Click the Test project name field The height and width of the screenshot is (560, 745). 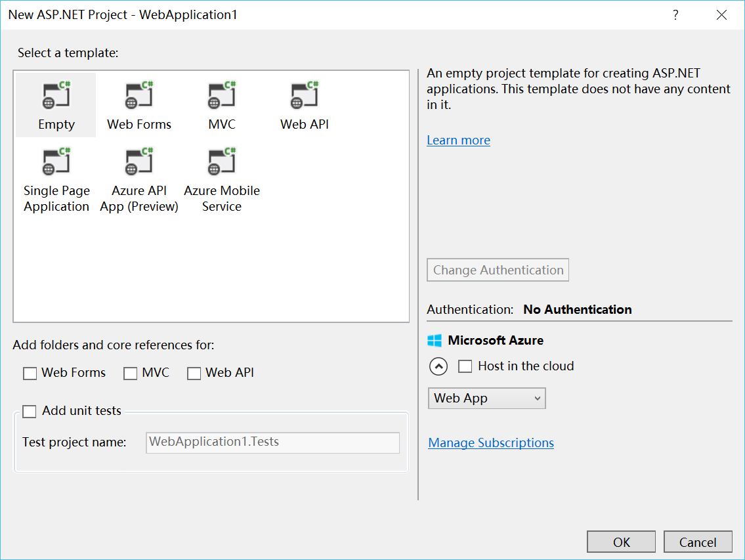(x=272, y=442)
